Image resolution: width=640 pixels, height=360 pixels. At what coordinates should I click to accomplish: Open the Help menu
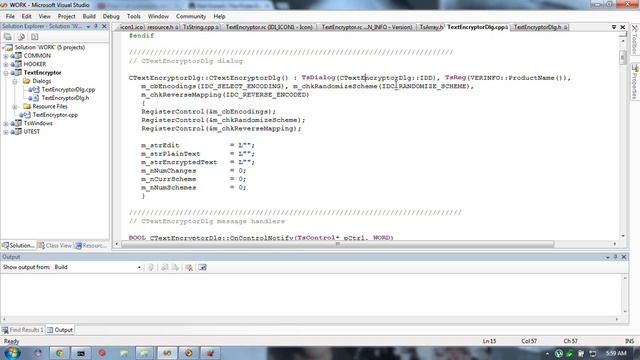click(219, 16)
